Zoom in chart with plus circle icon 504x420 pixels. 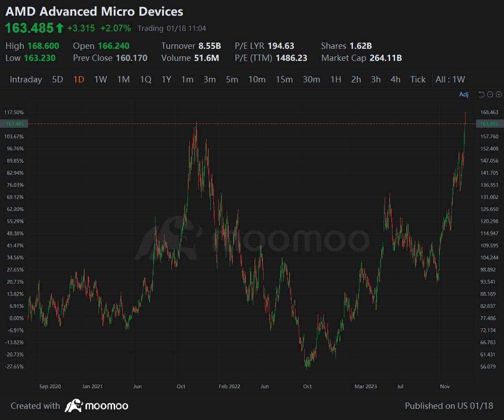(499, 94)
